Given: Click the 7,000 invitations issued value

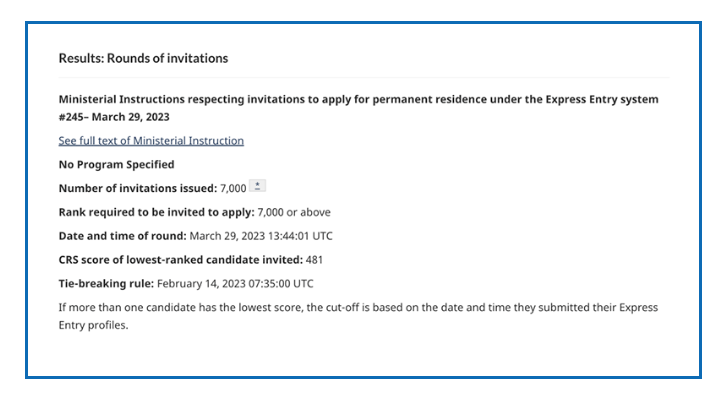Looking at the screenshot, I should pos(233,188).
